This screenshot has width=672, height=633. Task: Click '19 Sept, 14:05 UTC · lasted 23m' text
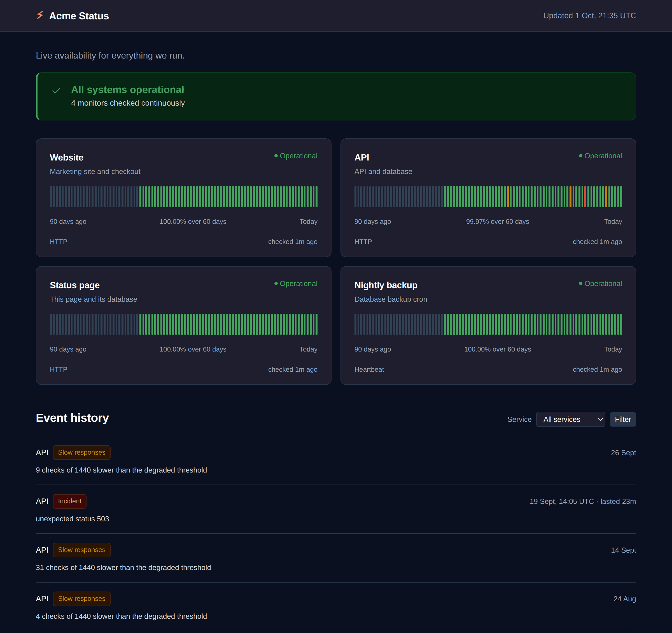point(582,501)
